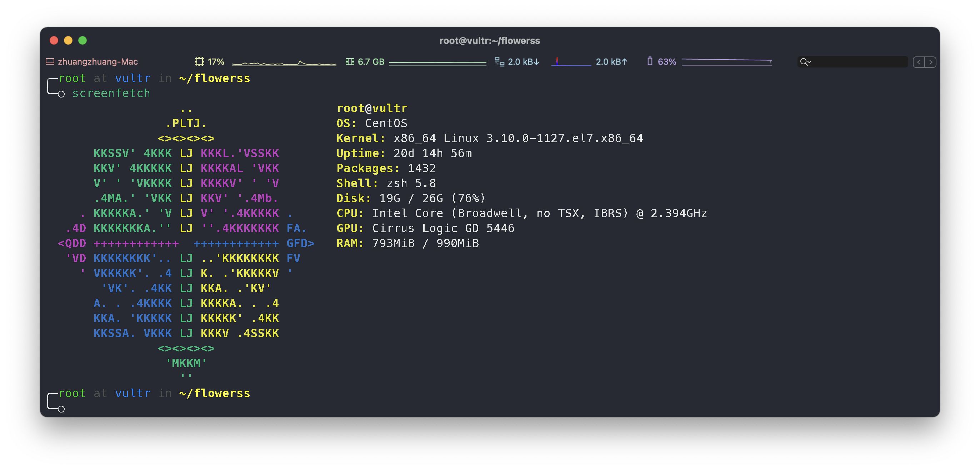The height and width of the screenshot is (470, 980).
Task: Click the RAM: 793MiB / 990MiB line
Action: pyautogui.click(x=407, y=243)
